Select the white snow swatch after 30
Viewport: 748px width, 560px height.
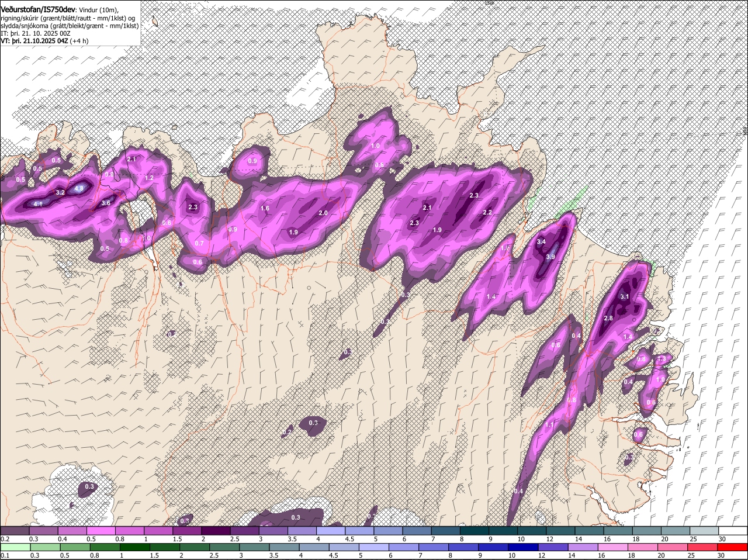click(x=733, y=531)
